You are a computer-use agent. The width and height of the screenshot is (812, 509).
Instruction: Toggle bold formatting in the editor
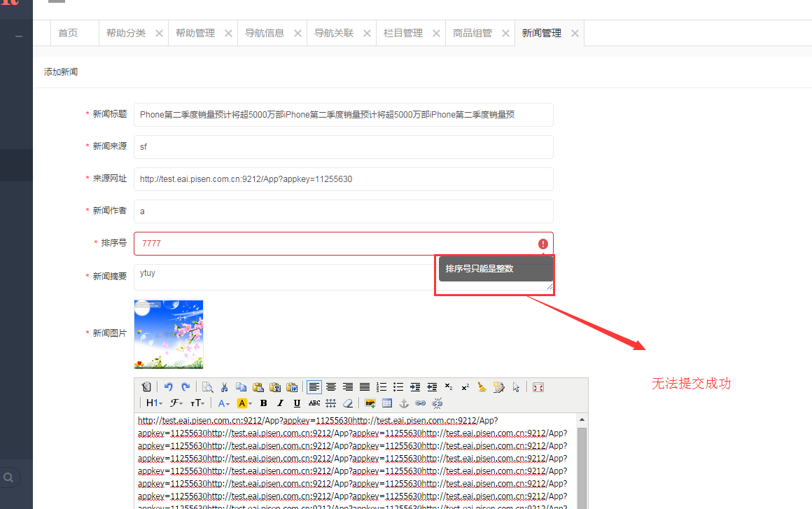pos(263,403)
